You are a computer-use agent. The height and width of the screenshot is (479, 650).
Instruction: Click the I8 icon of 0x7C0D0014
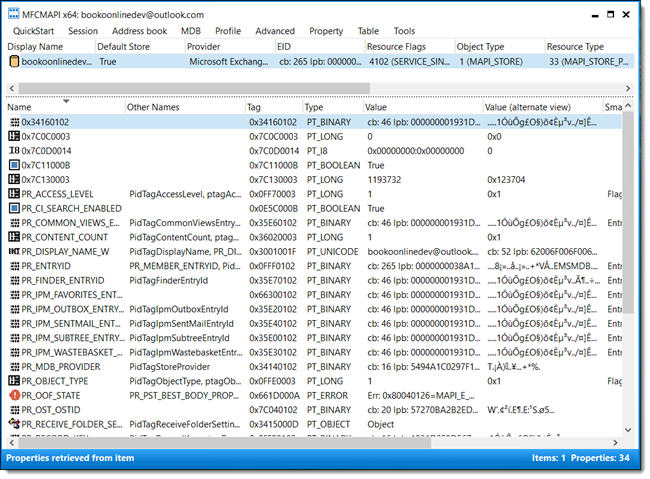(x=14, y=151)
